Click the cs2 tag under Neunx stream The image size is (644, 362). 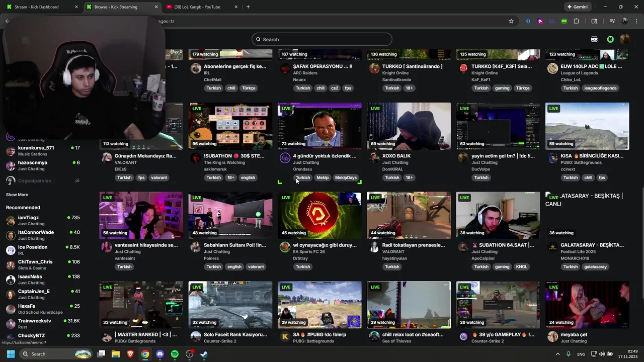coord(335,88)
